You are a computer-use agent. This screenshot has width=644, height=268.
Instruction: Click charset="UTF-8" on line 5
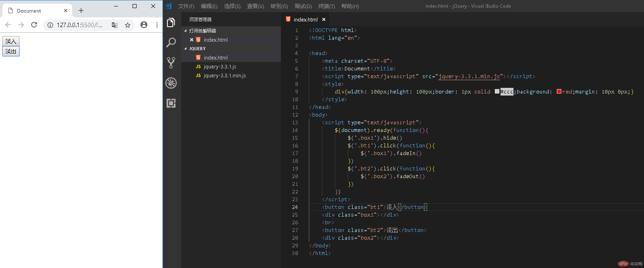point(365,61)
